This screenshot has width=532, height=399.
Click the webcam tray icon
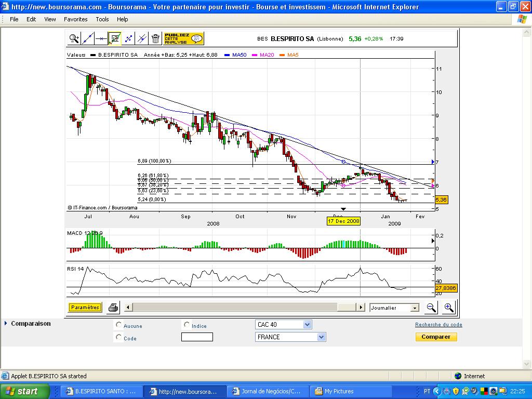494,392
